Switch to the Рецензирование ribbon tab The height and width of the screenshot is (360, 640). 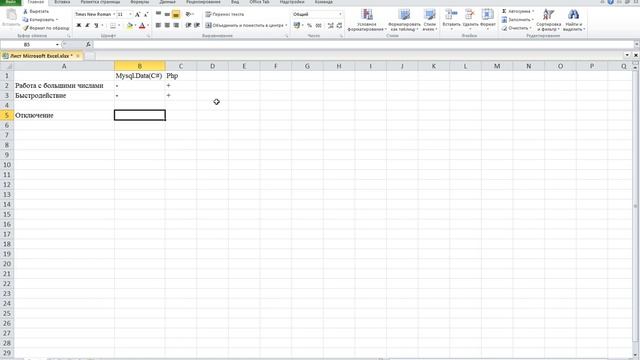[x=203, y=2]
